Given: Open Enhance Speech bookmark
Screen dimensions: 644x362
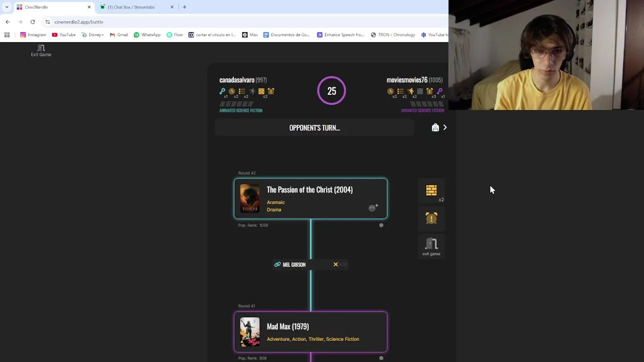Looking at the screenshot, I should tap(340, 35).
